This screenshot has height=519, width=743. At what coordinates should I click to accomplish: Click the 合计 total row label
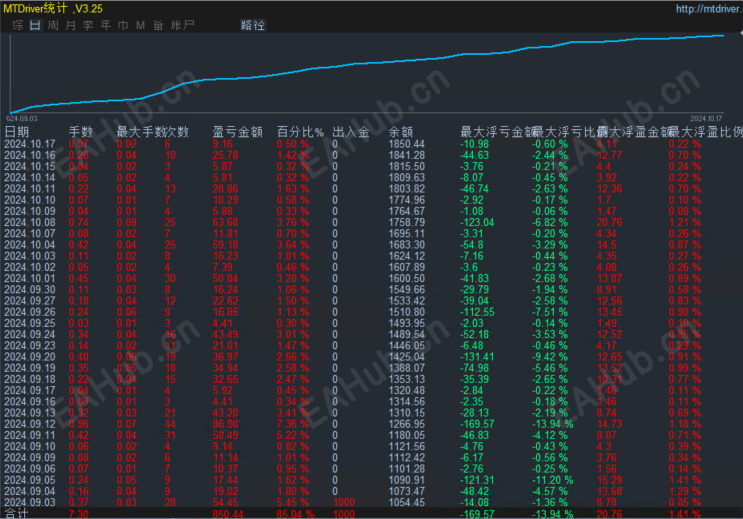click(x=17, y=514)
